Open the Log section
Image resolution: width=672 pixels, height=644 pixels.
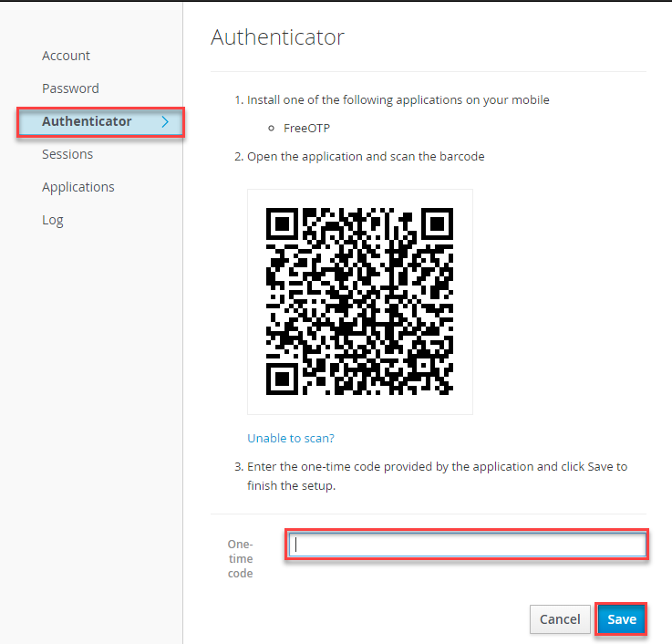click(x=53, y=220)
